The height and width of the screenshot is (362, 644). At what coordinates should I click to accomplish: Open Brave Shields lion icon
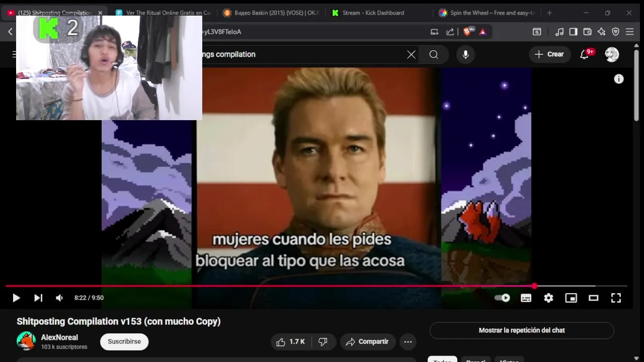(468, 32)
